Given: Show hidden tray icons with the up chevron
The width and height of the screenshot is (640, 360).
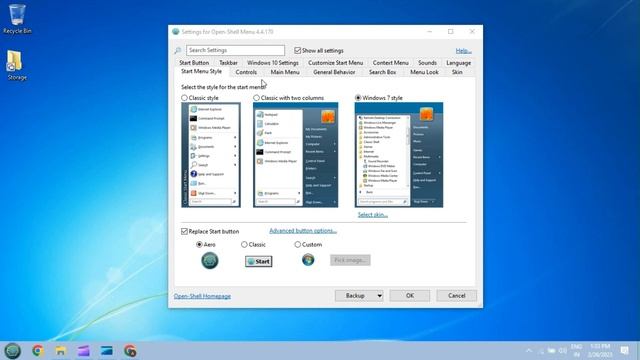Looking at the screenshot, I should [x=529, y=351].
